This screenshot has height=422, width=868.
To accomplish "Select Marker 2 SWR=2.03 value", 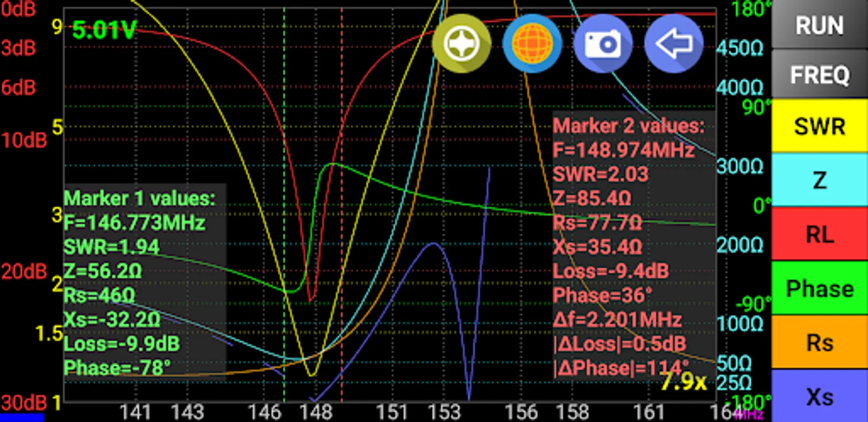I will [600, 175].
